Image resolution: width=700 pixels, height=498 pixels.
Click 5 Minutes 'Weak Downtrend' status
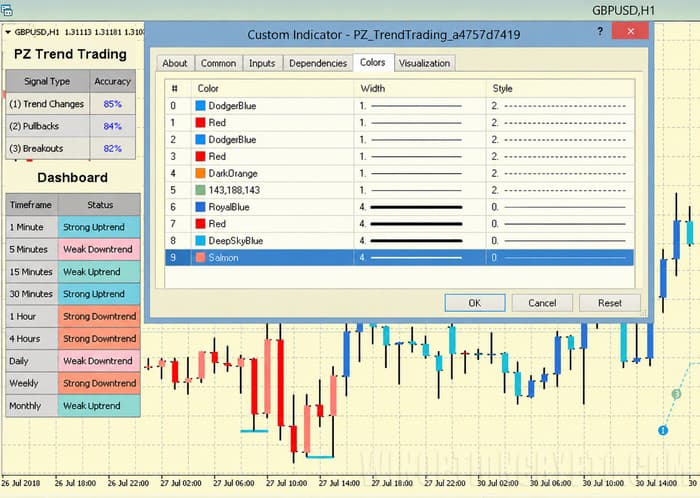pos(99,249)
